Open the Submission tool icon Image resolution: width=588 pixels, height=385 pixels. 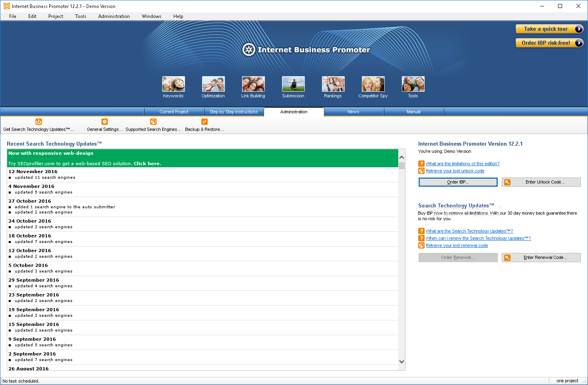(x=293, y=84)
